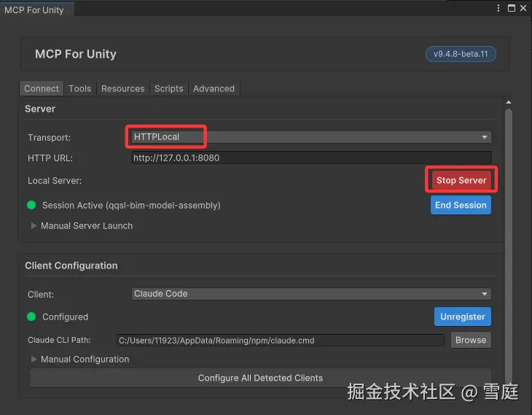This screenshot has width=532, height=415.
Task: Click the Local Server: label
Action: 55,181
